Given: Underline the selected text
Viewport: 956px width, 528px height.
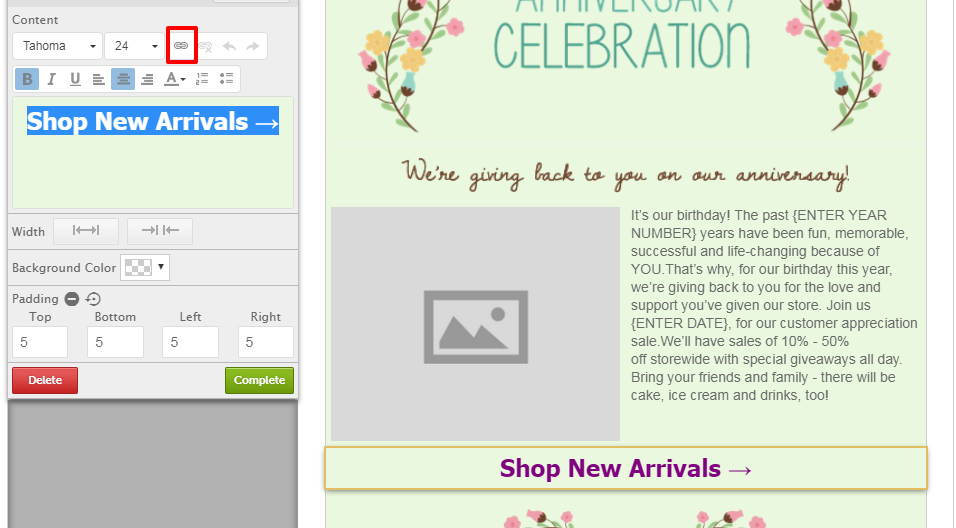Looking at the screenshot, I should click(x=75, y=79).
